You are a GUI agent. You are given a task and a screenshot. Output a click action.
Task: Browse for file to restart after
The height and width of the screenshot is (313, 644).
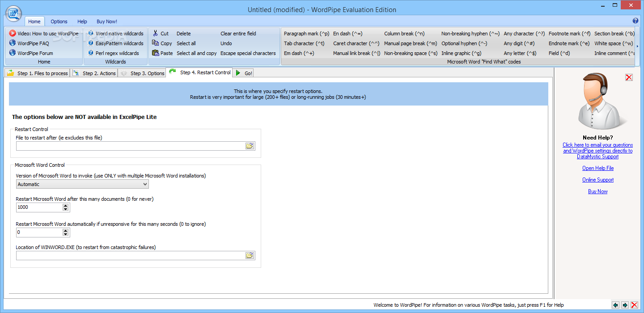(250, 146)
